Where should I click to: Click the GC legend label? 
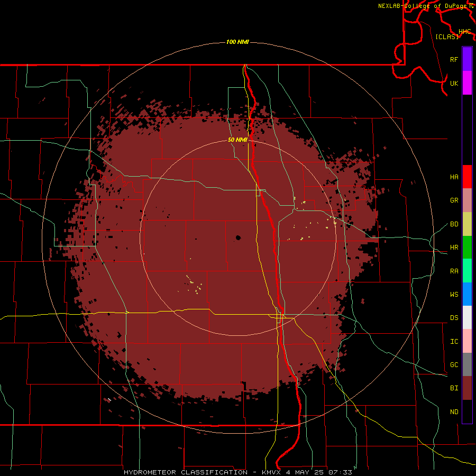454,365
